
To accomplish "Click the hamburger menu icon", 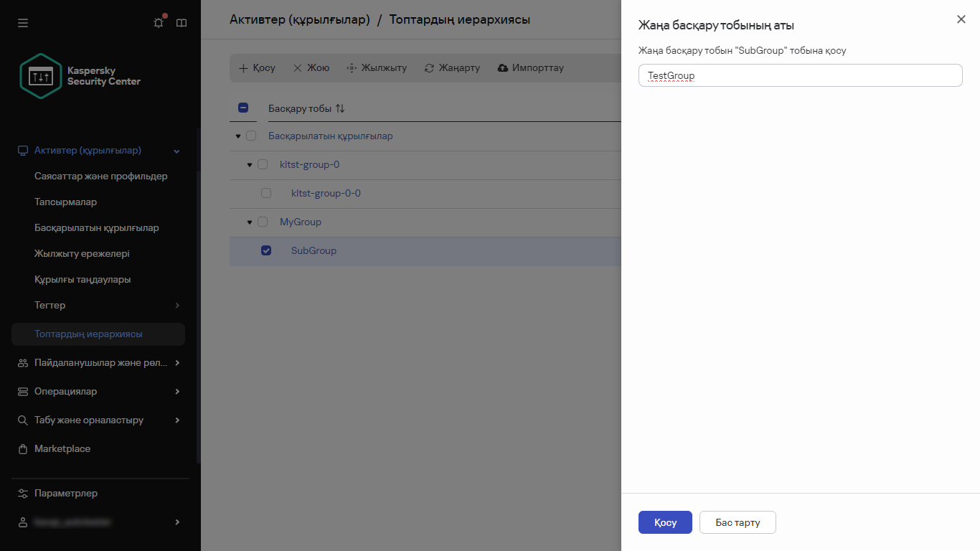I will [x=23, y=23].
